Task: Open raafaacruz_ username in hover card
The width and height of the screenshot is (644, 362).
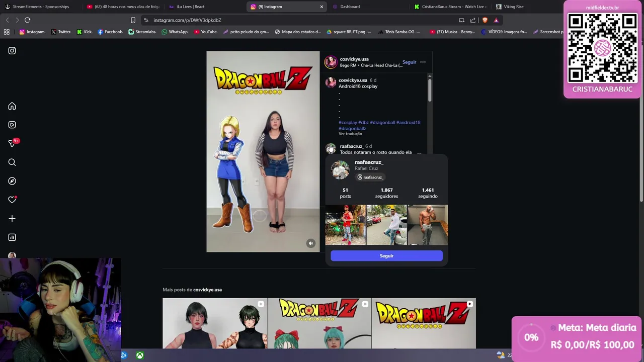Action: coord(369,162)
